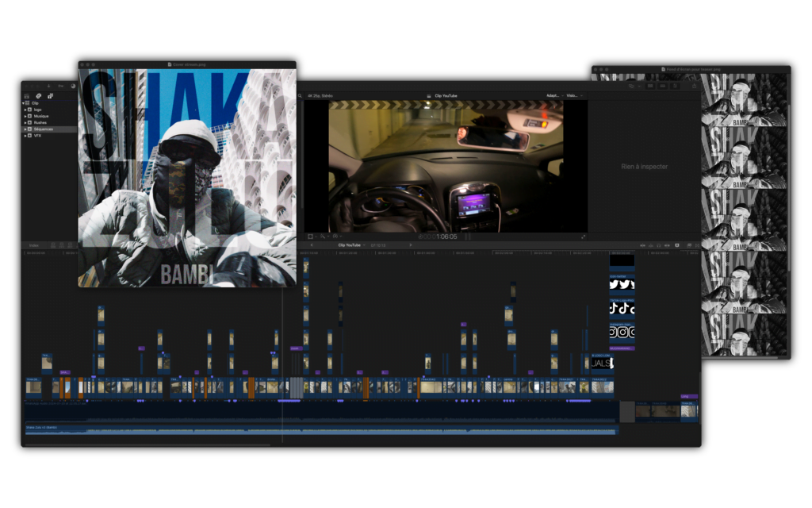The height and width of the screenshot is (508, 812).
Task: Click the browser search magnifier icon
Action: [x=301, y=96]
